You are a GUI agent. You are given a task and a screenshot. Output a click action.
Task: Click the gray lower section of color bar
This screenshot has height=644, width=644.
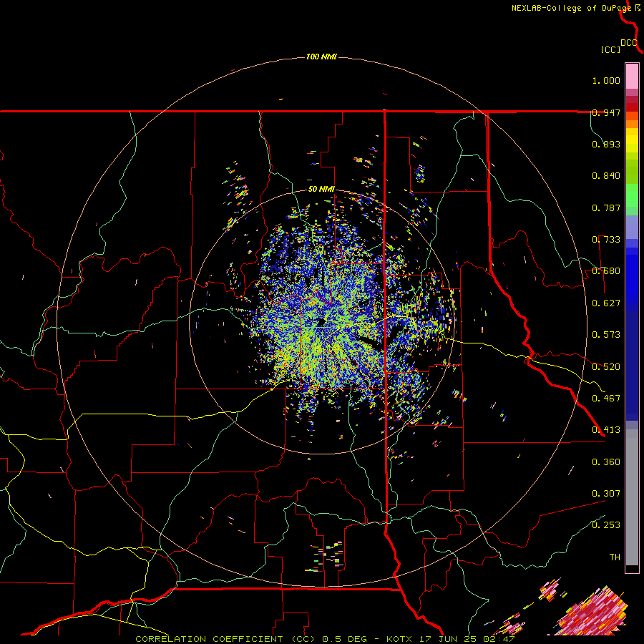click(x=632, y=497)
